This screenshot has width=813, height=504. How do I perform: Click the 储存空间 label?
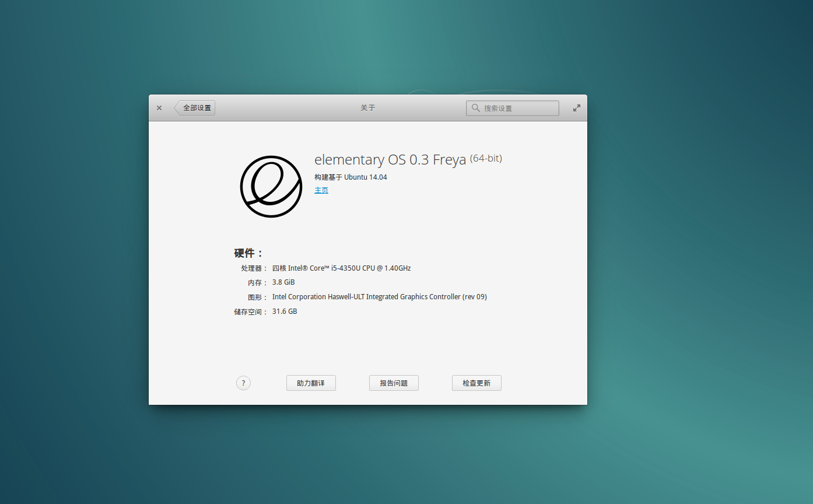[x=251, y=311]
